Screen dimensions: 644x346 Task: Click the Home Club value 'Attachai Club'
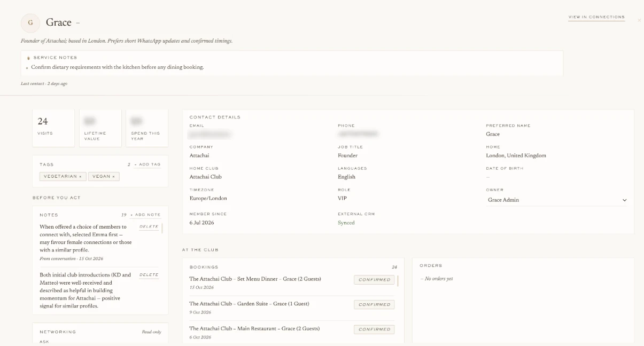[x=205, y=177]
